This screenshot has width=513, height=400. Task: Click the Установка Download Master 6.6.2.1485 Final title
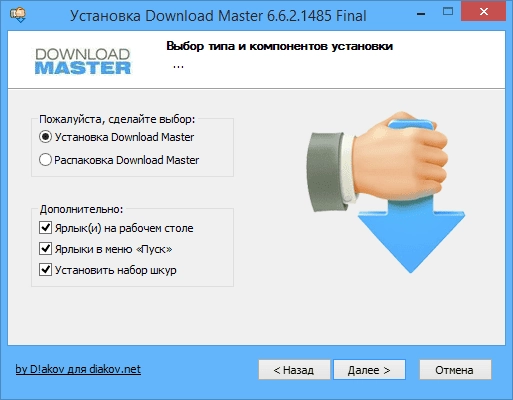(x=218, y=16)
